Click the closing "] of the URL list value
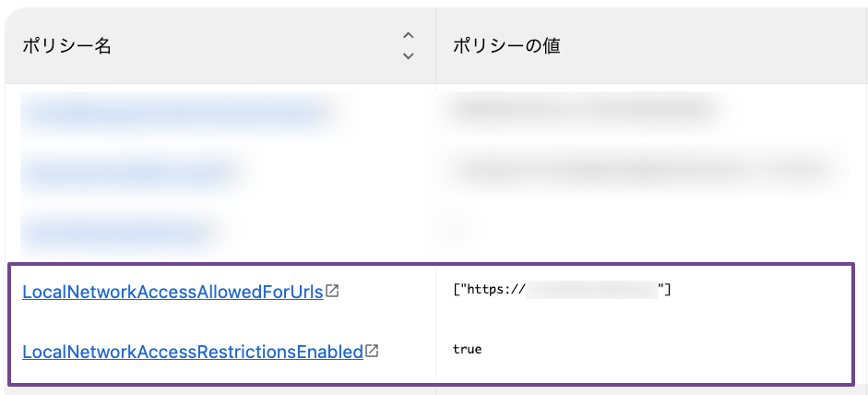Image resolution: width=868 pixels, height=395 pixels. pos(665,289)
